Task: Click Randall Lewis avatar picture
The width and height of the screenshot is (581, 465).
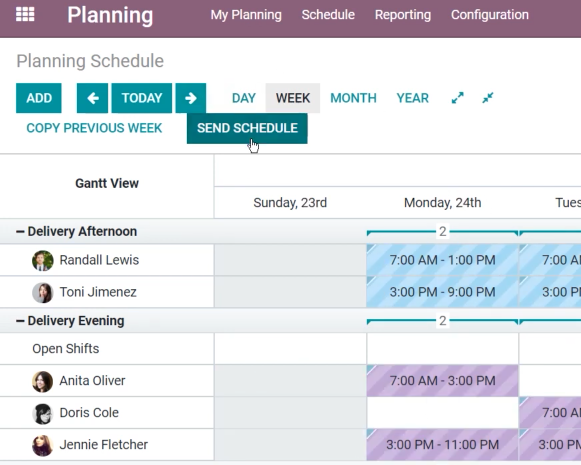Action: point(42,260)
